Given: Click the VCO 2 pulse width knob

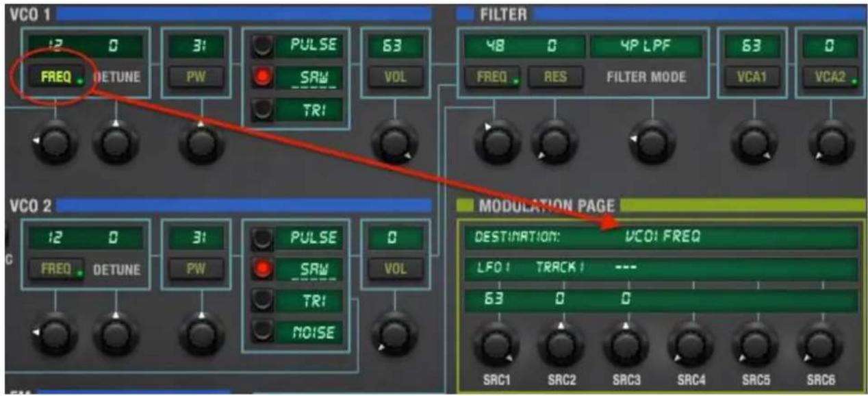Looking at the screenshot, I should click(200, 336).
